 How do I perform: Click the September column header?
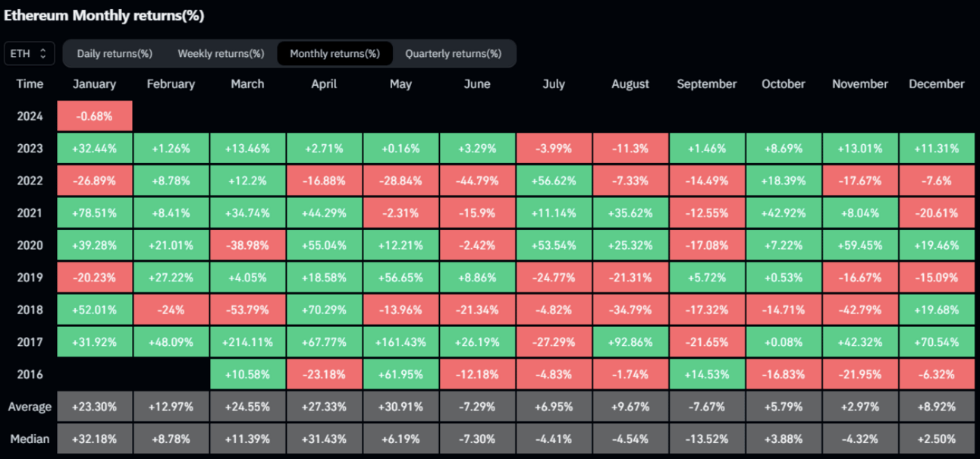[x=707, y=84]
